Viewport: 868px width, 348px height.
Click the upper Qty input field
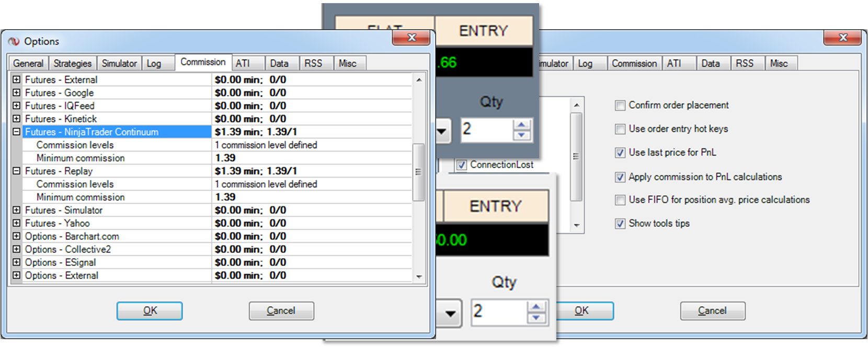tap(487, 130)
